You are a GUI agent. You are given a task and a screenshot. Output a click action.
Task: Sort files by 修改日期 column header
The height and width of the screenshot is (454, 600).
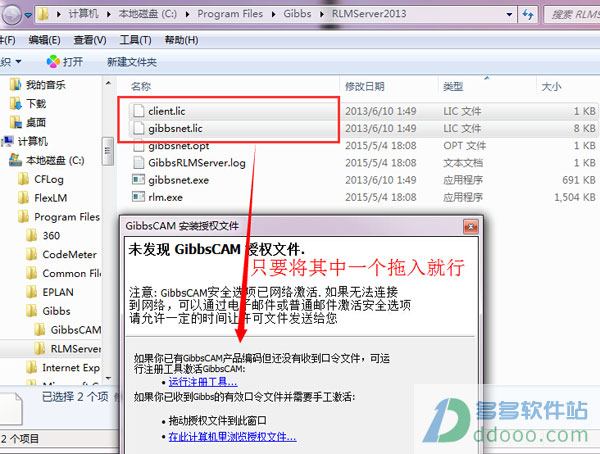(x=365, y=87)
